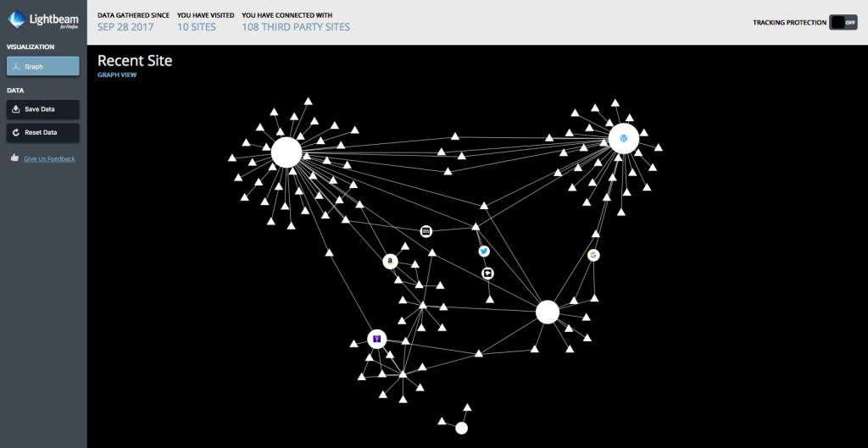Select the Amazon site node

pos(390,262)
